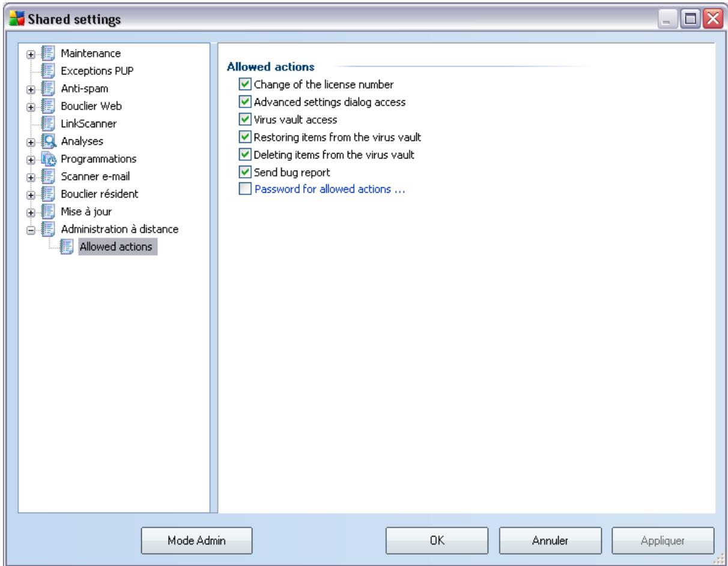Image resolution: width=728 pixels, height=566 pixels.
Task: Click the Mode Admin button
Action: click(197, 541)
